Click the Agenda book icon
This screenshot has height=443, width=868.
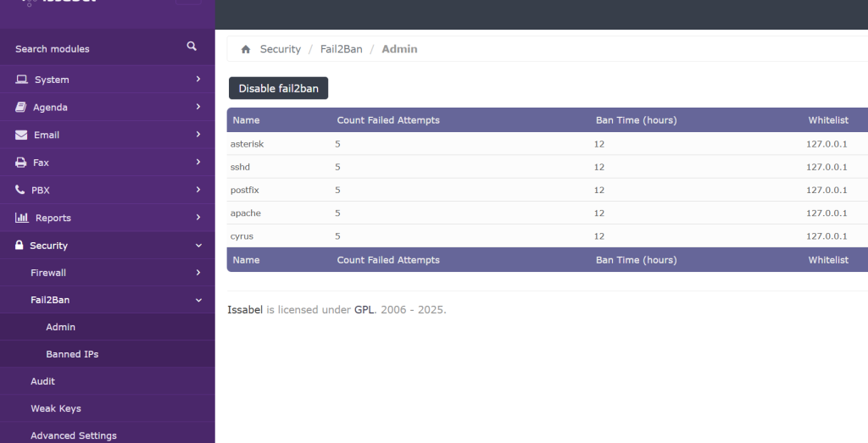tap(20, 107)
